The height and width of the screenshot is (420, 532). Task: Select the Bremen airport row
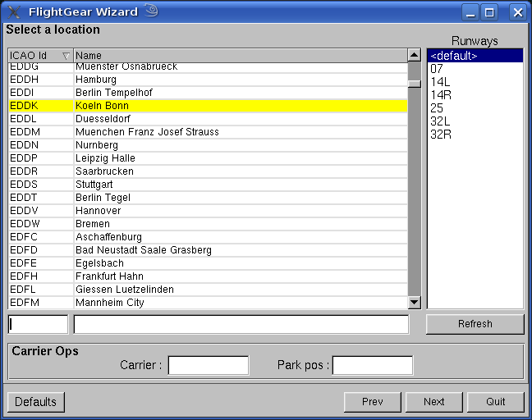(x=208, y=224)
